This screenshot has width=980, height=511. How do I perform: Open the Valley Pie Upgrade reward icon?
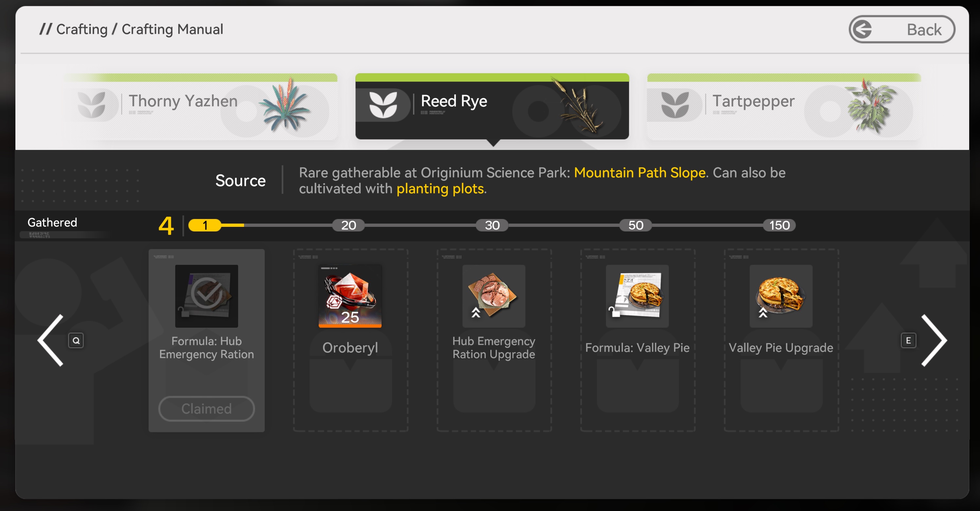[x=781, y=296]
